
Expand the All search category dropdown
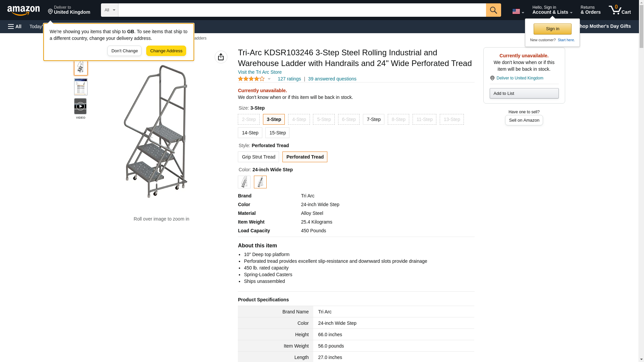(x=109, y=10)
